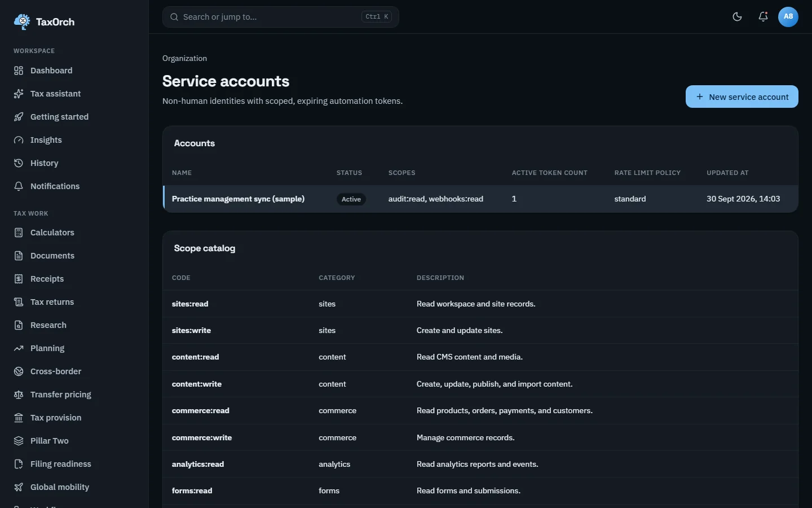Click the Research icon
Image resolution: width=812 pixels, height=508 pixels.
click(x=19, y=325)
